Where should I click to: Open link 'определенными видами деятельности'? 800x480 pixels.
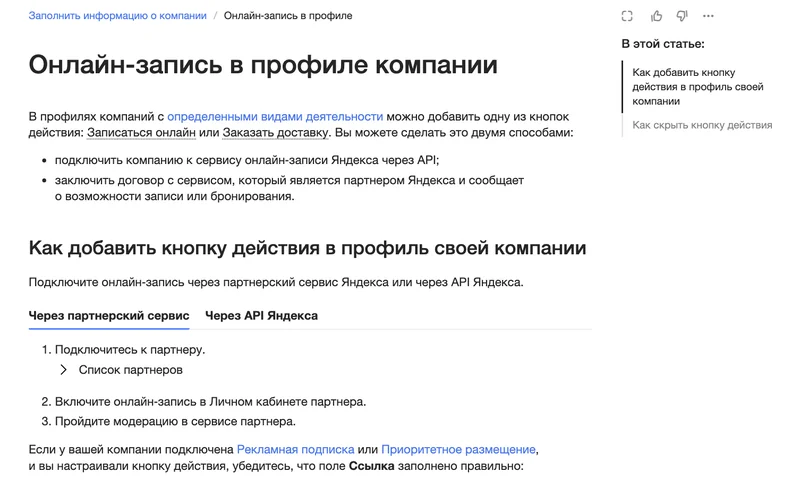pyautogui.click(x=275, y=116)
